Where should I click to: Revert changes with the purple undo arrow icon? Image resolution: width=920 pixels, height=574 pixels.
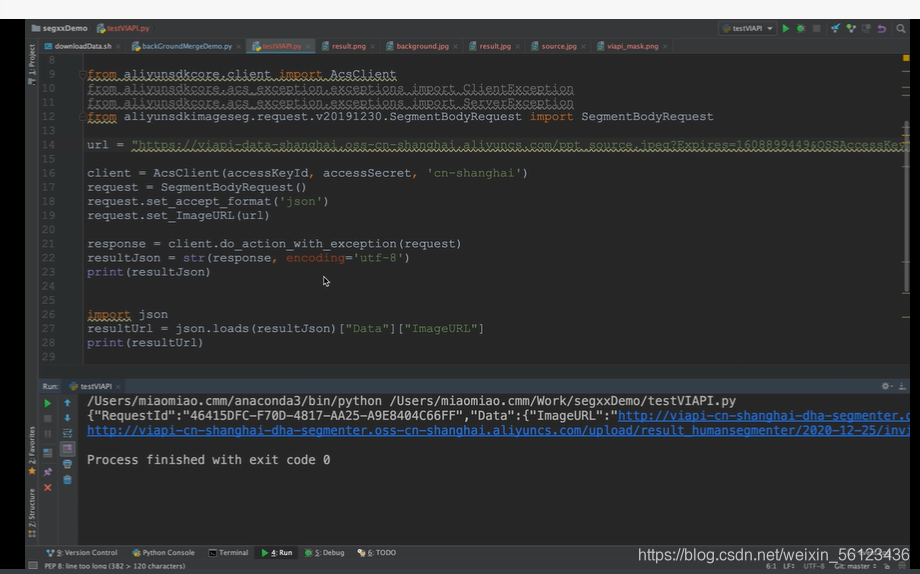point(881,28)
